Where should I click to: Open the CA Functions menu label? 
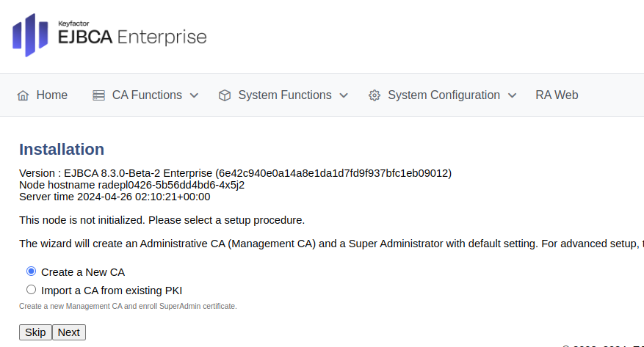(147, 95)
